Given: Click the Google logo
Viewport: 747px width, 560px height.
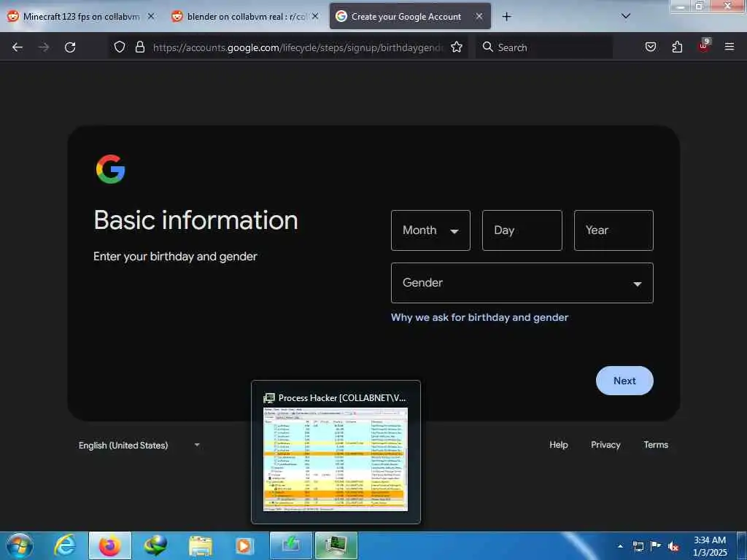Looking at the screenshot, I should (111, 169).
